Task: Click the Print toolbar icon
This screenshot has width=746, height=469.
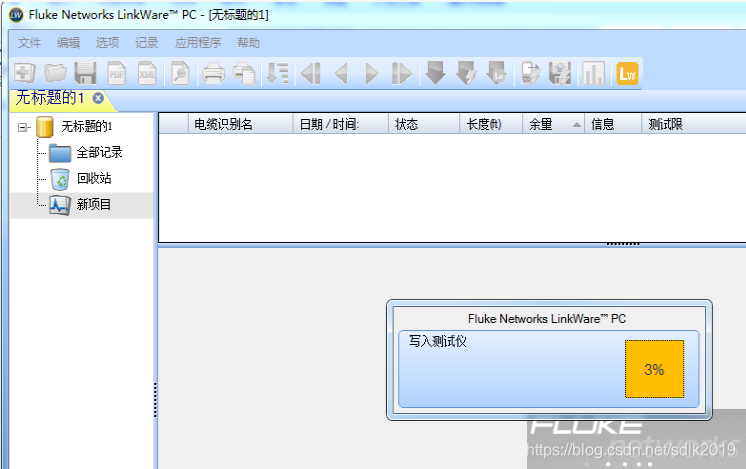Action: (x=213, y=73)
